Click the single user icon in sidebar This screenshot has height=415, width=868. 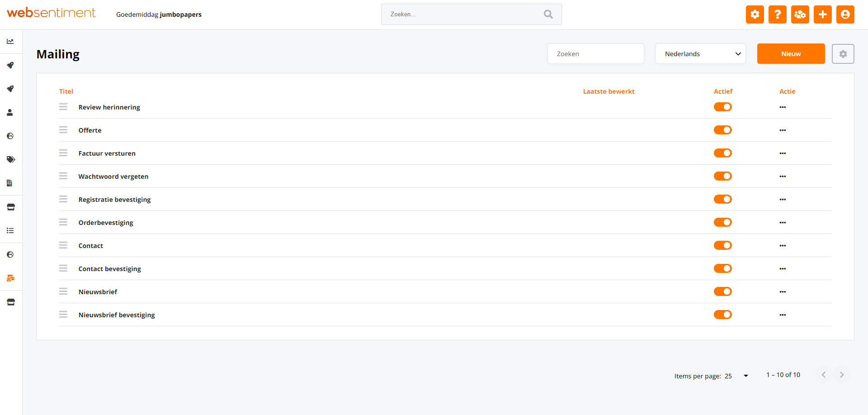coord(10,113)
